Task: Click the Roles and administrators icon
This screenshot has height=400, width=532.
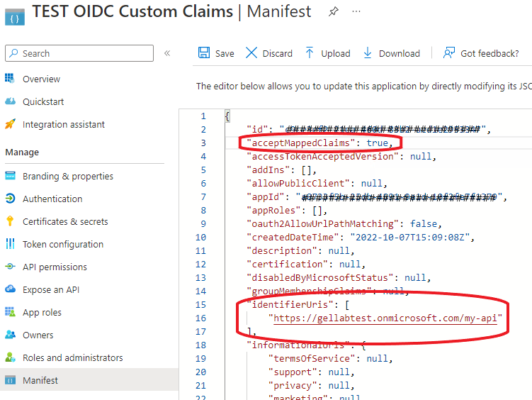Action: tap(10, 357)
